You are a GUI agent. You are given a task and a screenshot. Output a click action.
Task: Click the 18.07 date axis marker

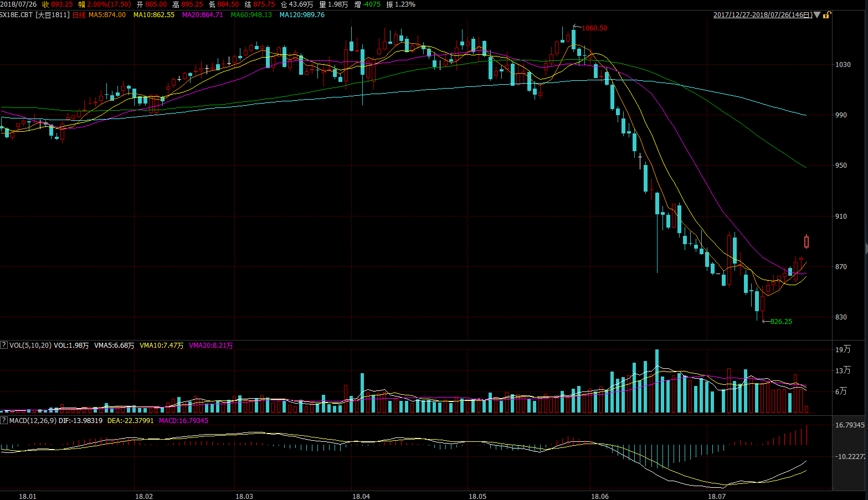point(717,496)
